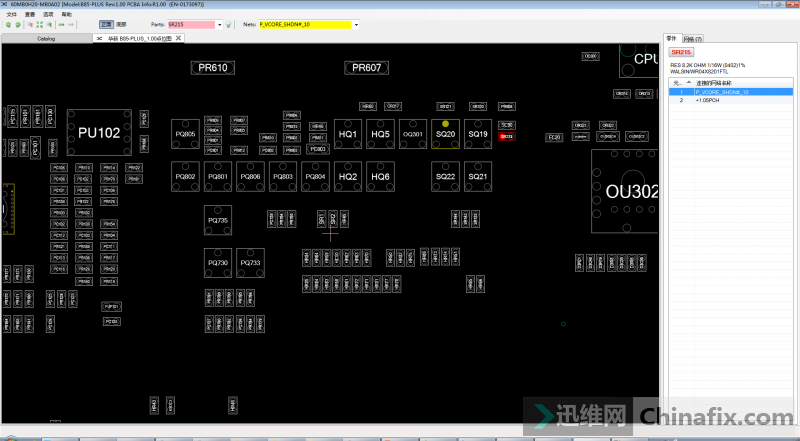
Task: Click the red SR215 button in side panel
Action: point(681,52)
